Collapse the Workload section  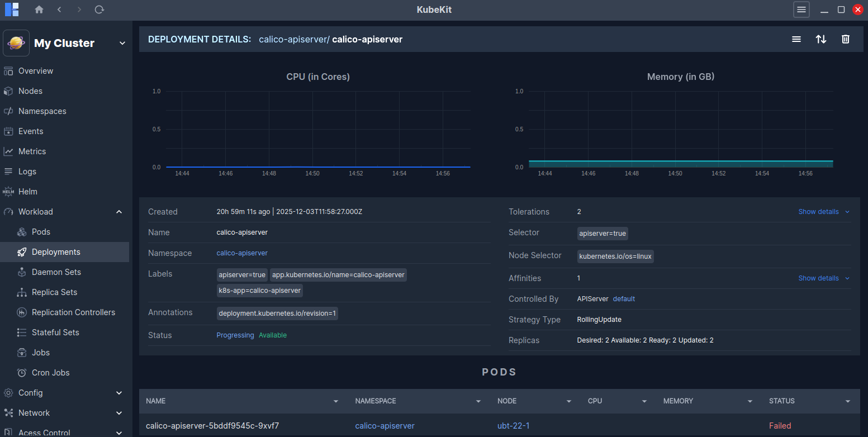click(118, 212)
